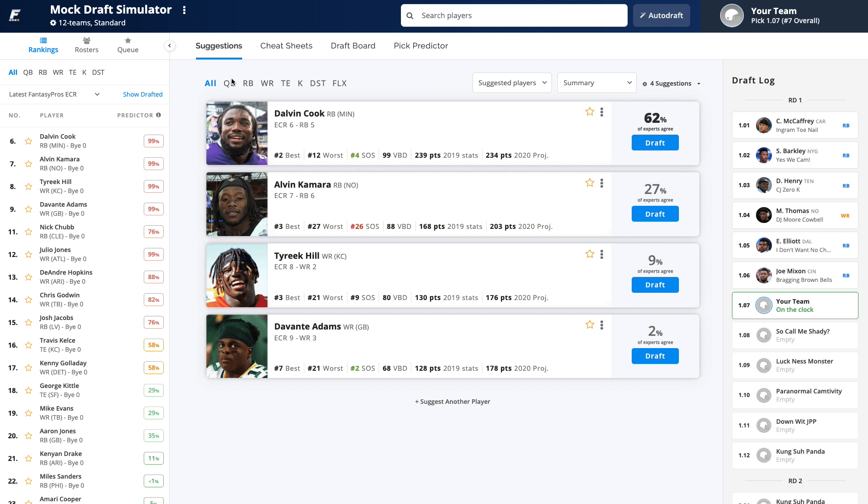
Task: Open more options for Davante Adams card
Action: [x=602, y=325]
